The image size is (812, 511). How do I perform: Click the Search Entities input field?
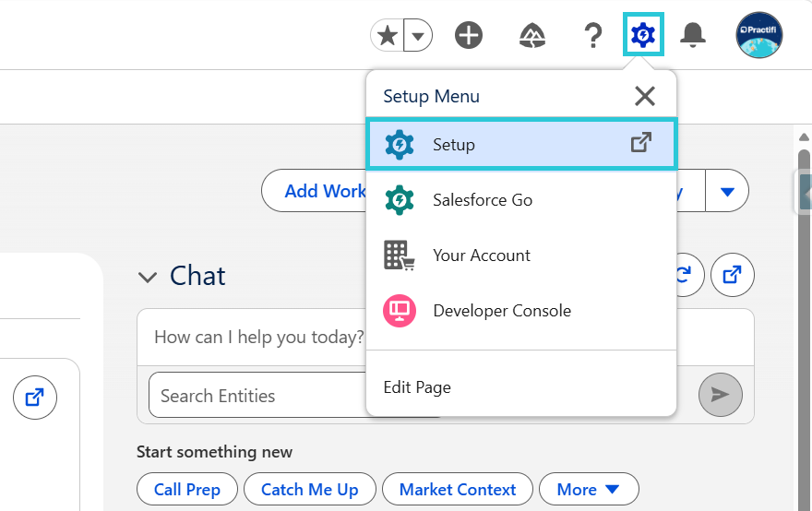(x=257, y=396)
